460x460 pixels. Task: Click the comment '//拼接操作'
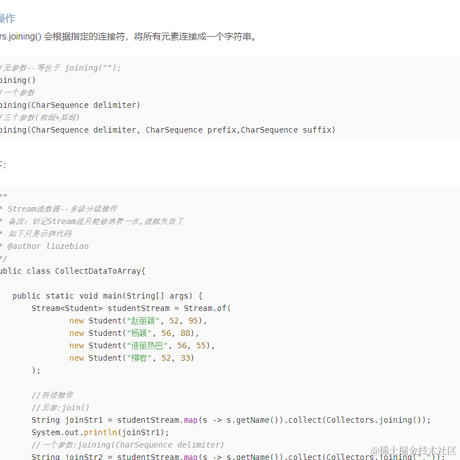coord(52,395)
